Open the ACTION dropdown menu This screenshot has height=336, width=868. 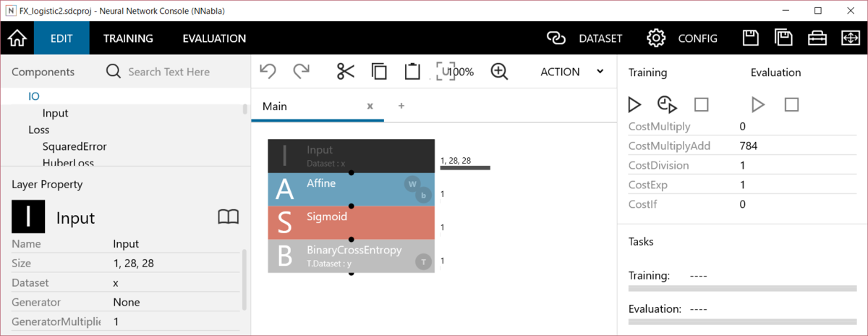pyautogui.click(x=572, y=72)
